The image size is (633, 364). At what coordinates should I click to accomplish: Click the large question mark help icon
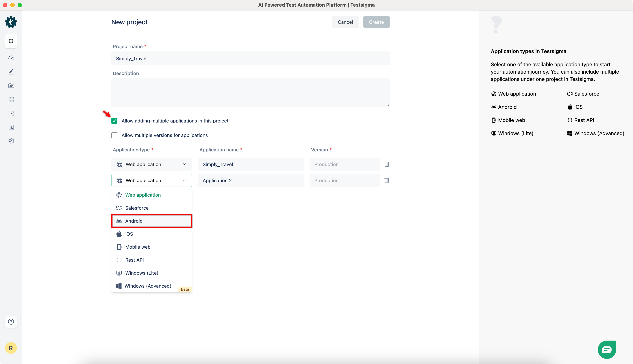[496, 25]
